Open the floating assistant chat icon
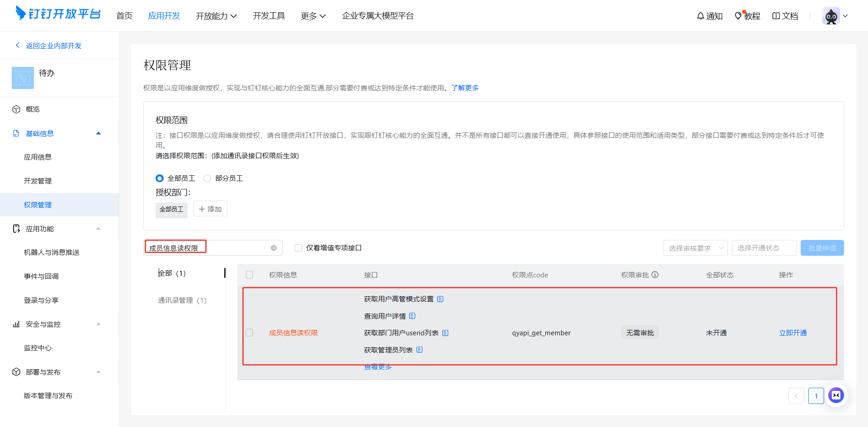 (x=836, y=395)
